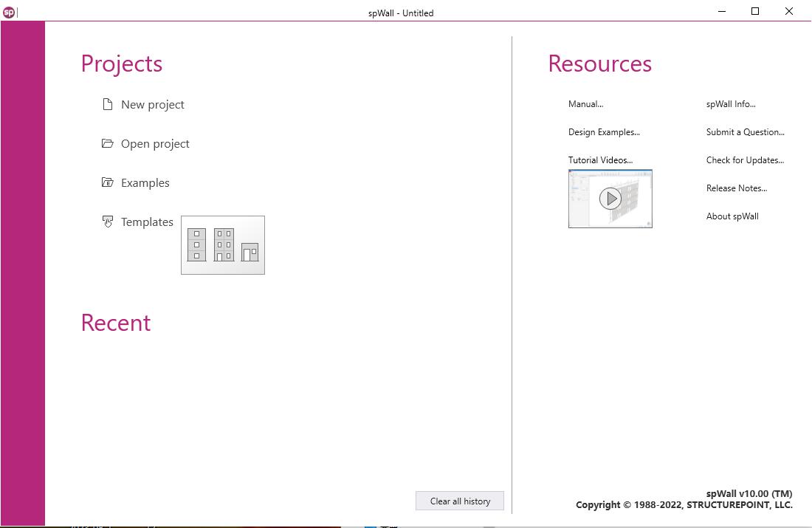Open spWall Info... link
The width and height of the screenshot is (812, 528).
731,103
